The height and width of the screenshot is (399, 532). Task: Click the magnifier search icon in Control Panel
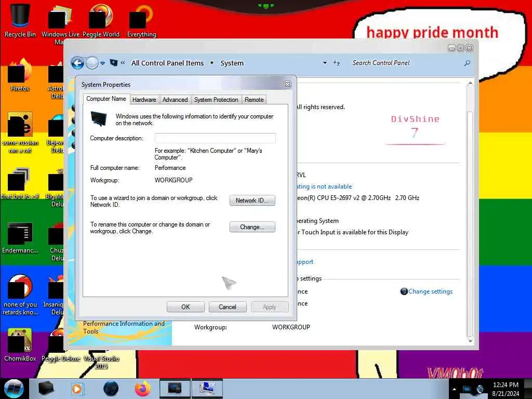(467, 63)
